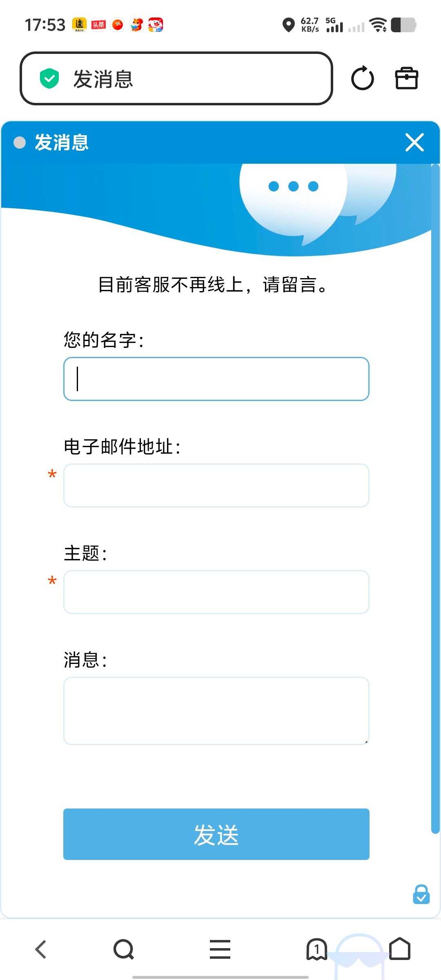Reload the current page
This screenshot has height=980, width=441.
click(362, 78)
